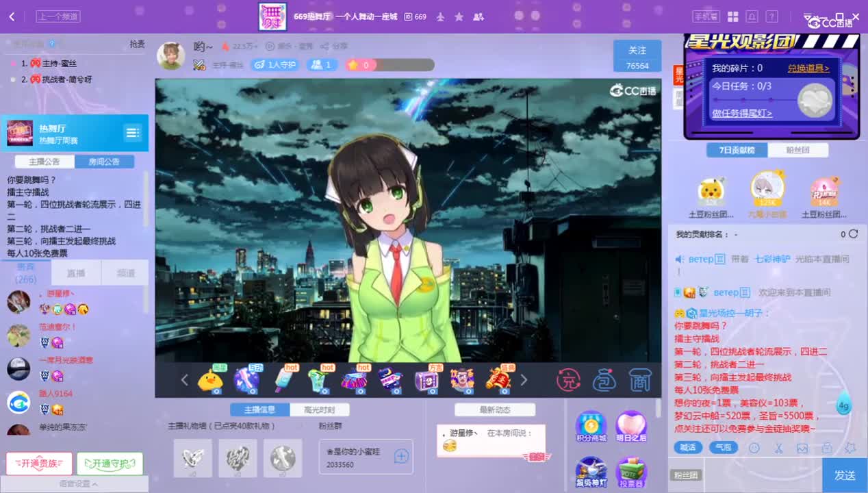Open 做任务得星灯 link
Image resolution: width=868 pixels, height=493 pixels.
[x=742, y=114]
